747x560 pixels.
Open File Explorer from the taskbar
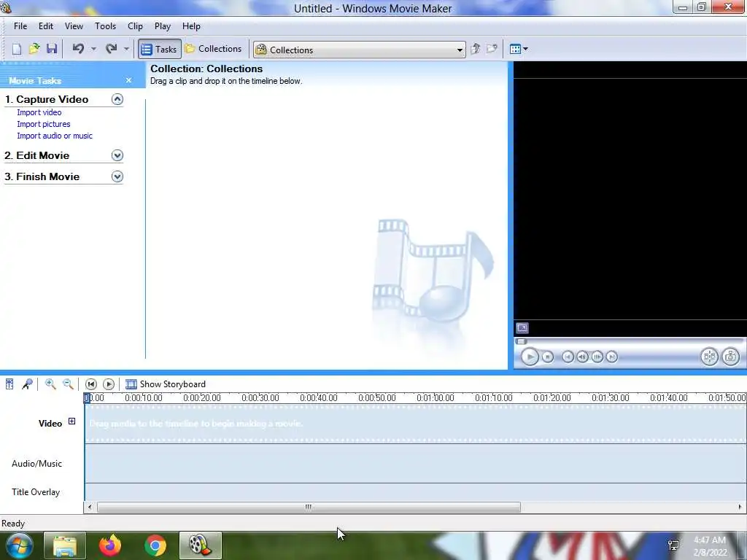click(65, 545)
